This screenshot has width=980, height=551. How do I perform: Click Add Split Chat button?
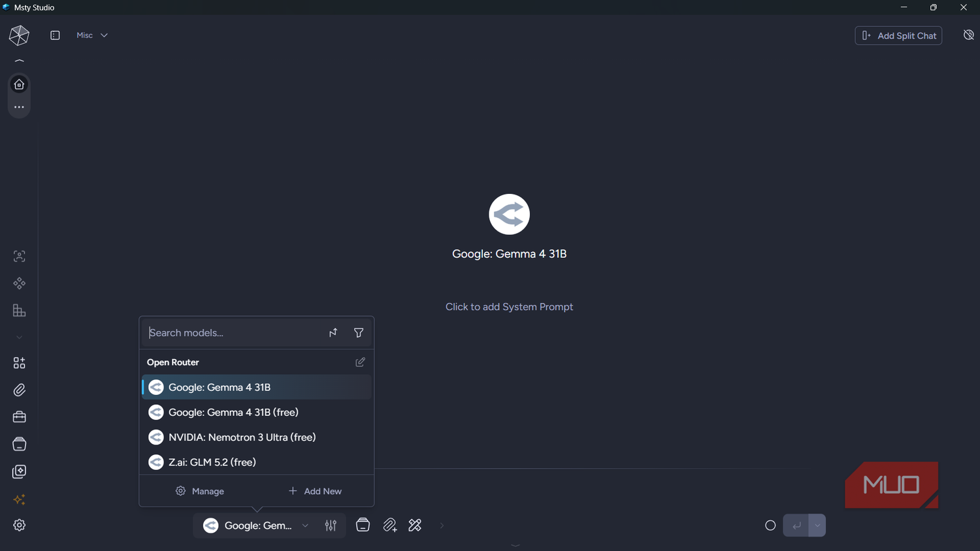click(898, 35)
